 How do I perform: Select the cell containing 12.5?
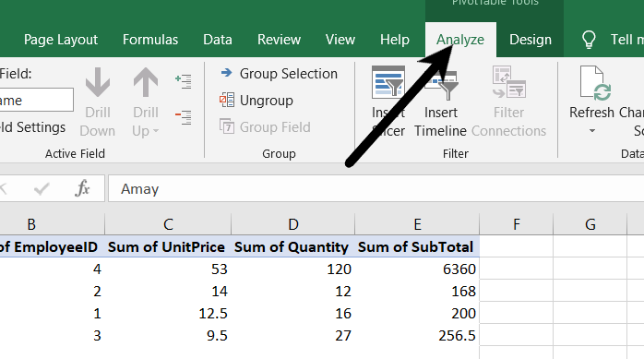point(168,314)
